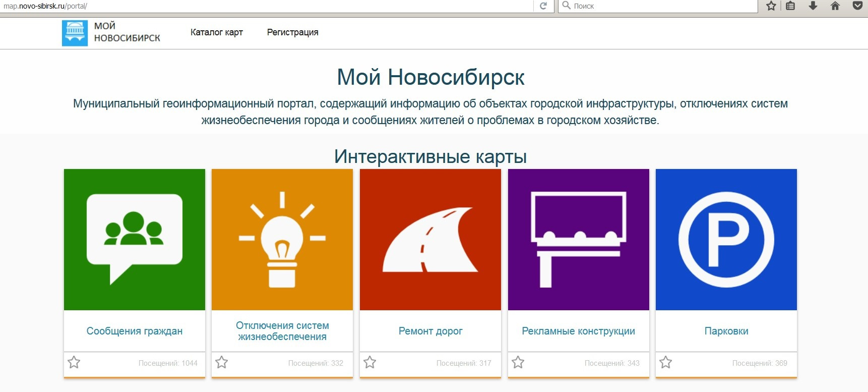Favorite Сообщения граждан with its star

[74, 362]
